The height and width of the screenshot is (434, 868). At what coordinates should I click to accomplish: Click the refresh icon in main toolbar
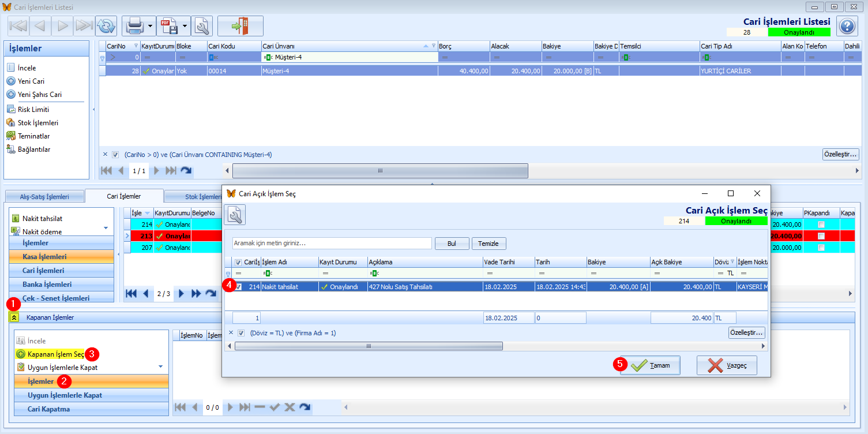tap(106, 26)
